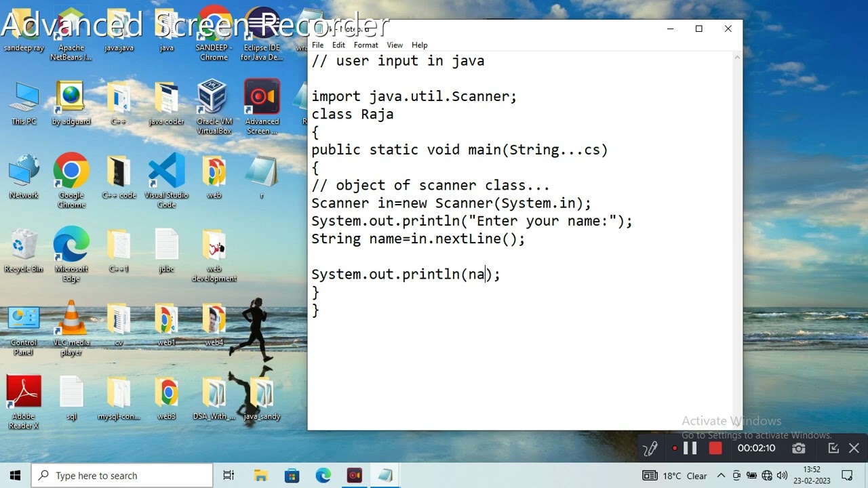Click the Windows Start button
The image size is (868, 488).
point(16,475)
